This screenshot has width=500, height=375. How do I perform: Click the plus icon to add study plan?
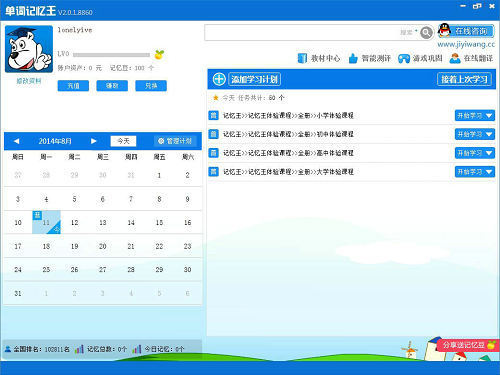219,79
